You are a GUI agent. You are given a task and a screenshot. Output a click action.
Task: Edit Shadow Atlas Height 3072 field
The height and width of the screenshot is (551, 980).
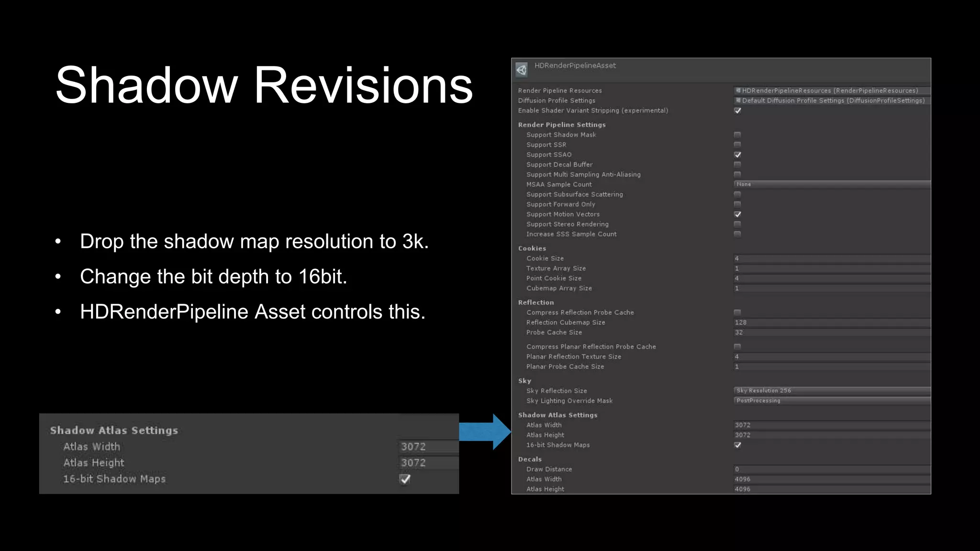click(x=832, y=435)
